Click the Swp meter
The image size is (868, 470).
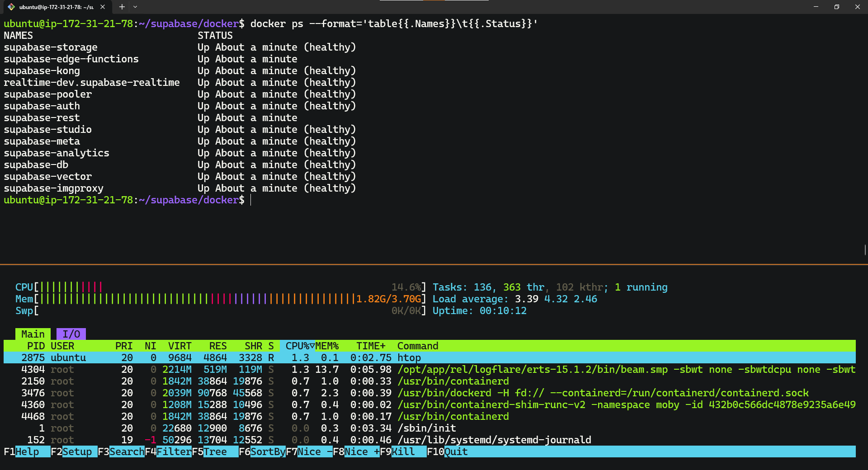(x=221, y=310)
